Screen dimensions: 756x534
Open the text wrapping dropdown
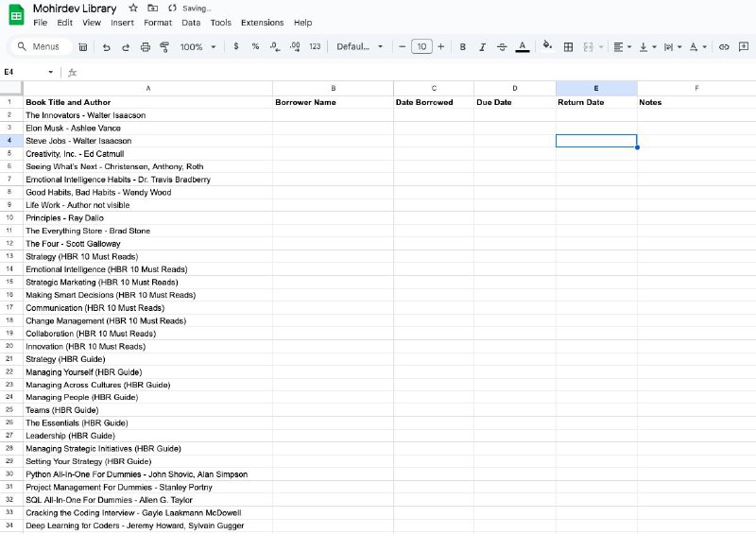click(x=672, y=47)
